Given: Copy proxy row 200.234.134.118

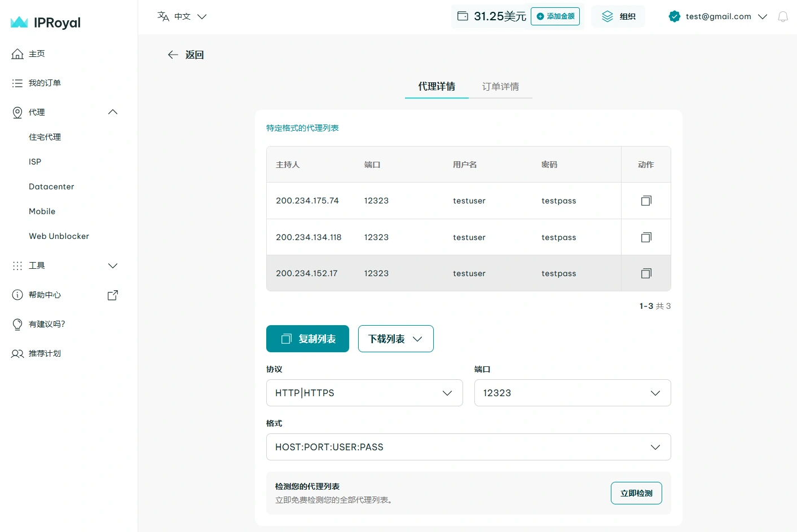Looking at the screenshot, I should [646, 237].
